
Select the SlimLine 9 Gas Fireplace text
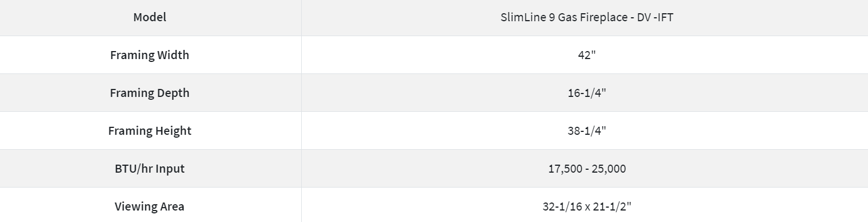click(x=566, y=17)
